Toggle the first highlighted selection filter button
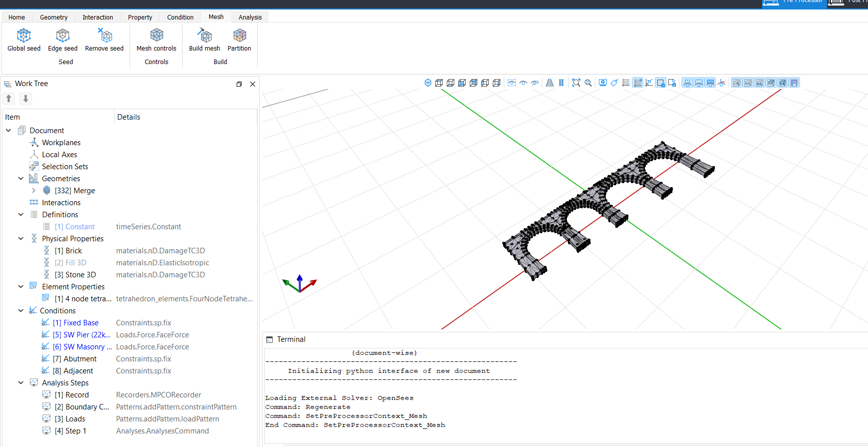Image resolution: width=868 pixels, height=447 pixels. 737,83
